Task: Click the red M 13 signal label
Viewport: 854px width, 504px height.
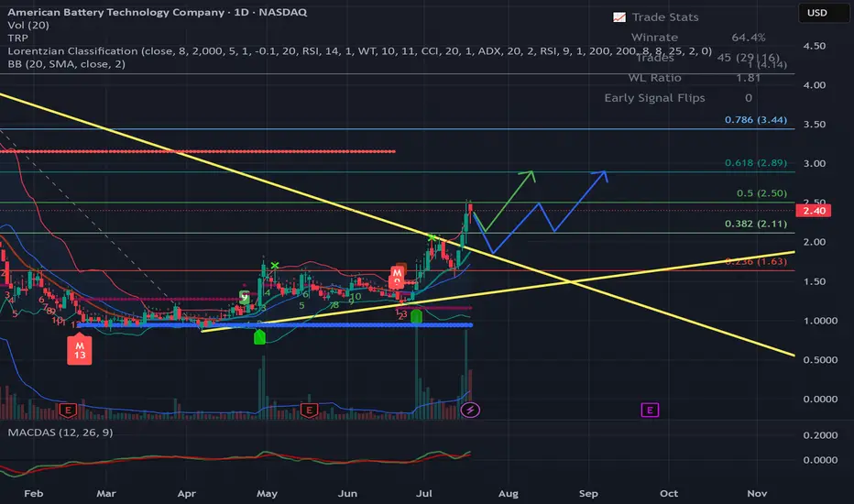Action: click(x=80, y=349)
